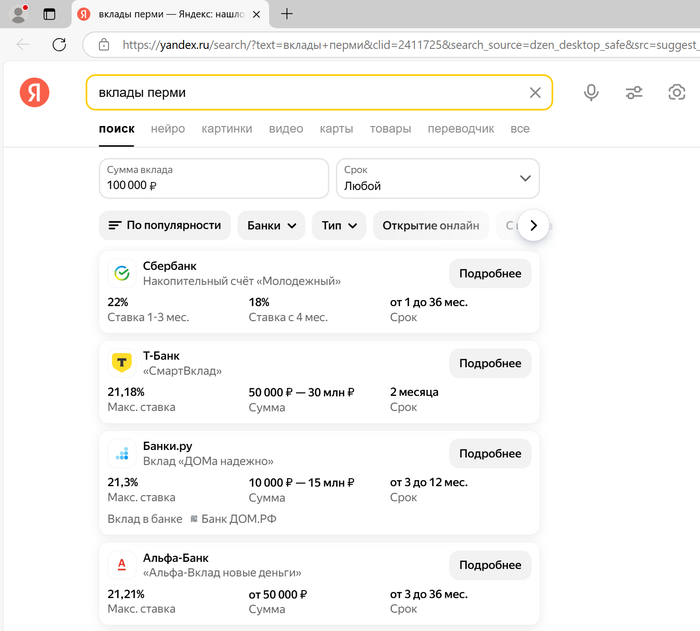This screenshot has height=631, width=700.
Task: Toggle the 'Открытие онлайн' filter
Action: [x=430, y=225]
